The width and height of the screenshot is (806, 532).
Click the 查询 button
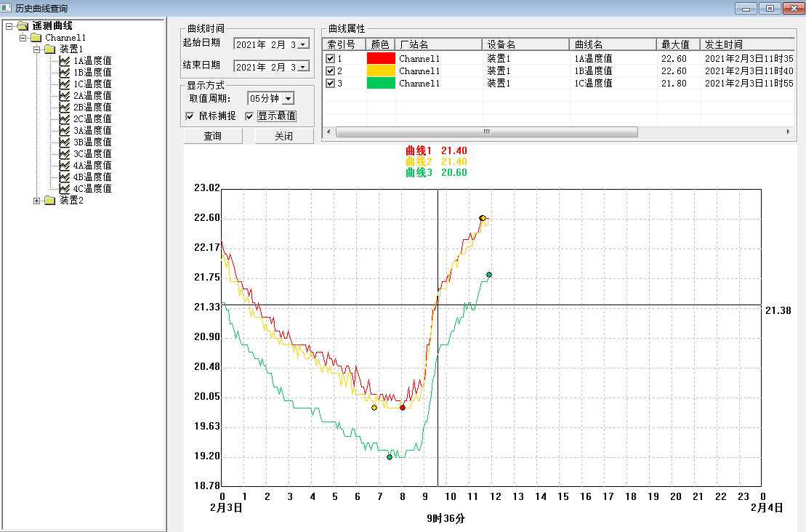click(x=212, y=137)
